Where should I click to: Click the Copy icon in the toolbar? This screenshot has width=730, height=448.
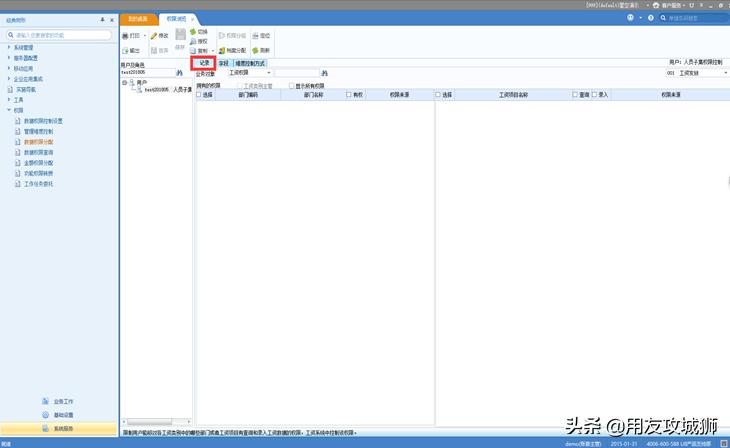coord(193,51)
